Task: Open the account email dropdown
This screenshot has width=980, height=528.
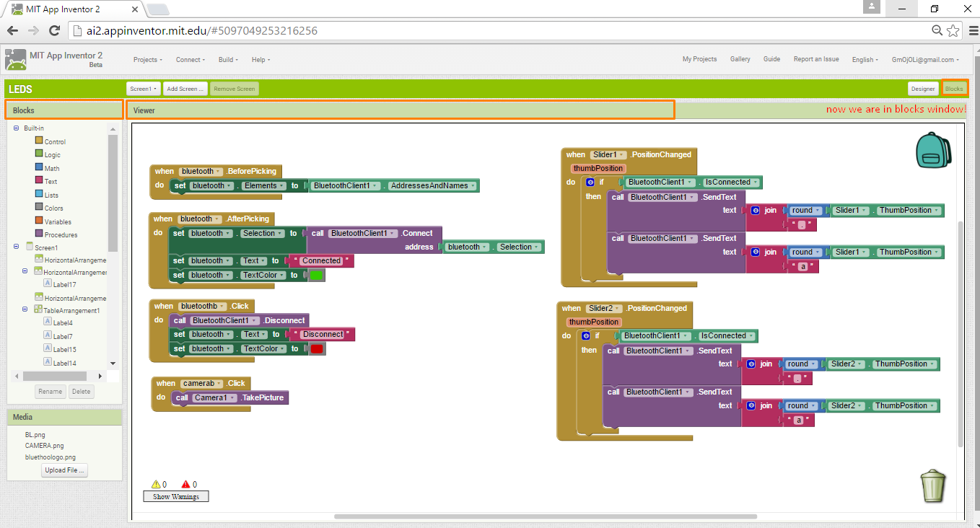Action: click(925, 60)
